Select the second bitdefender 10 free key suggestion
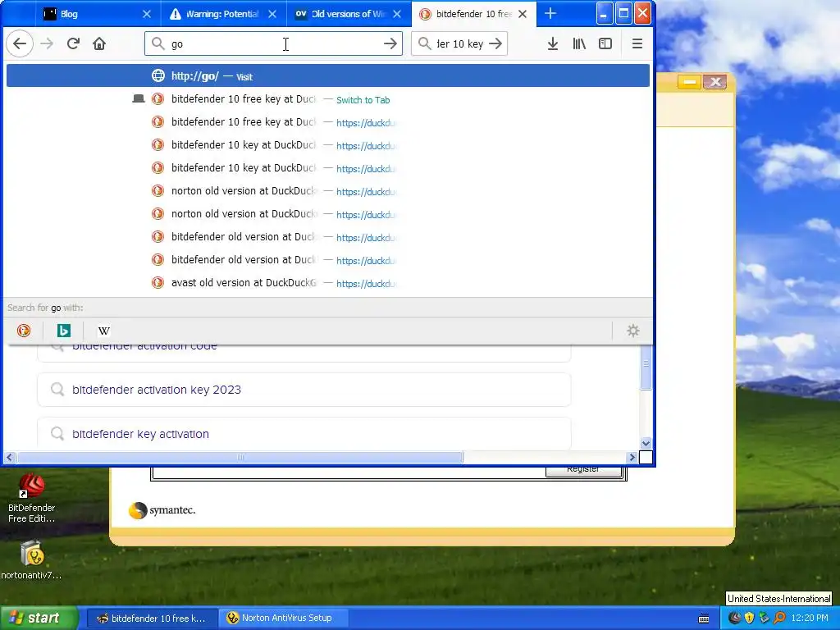The image size is (840, 630). [328, 122]
